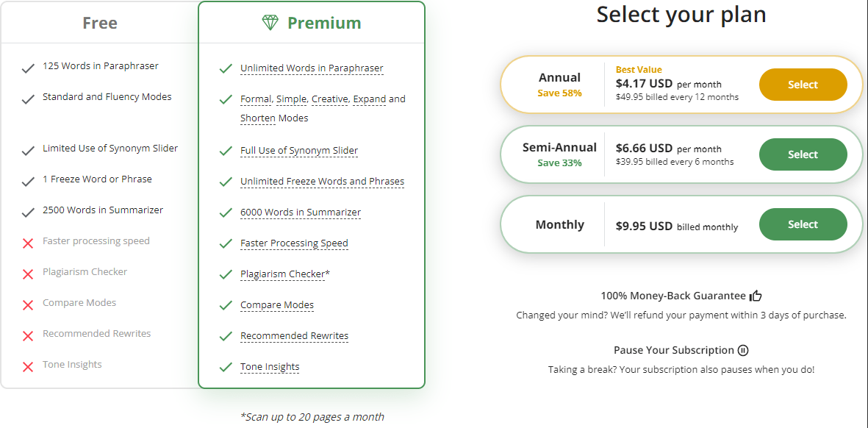Click the Unlimited Freeze Words and Phrases link
The width and height of the screenshot is (868, 428).
pos(322,182)
